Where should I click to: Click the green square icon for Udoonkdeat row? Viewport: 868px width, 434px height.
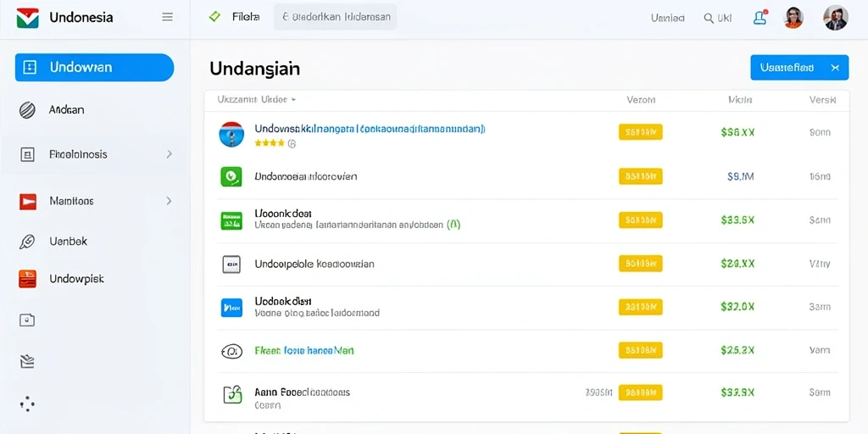pos(231,220)
